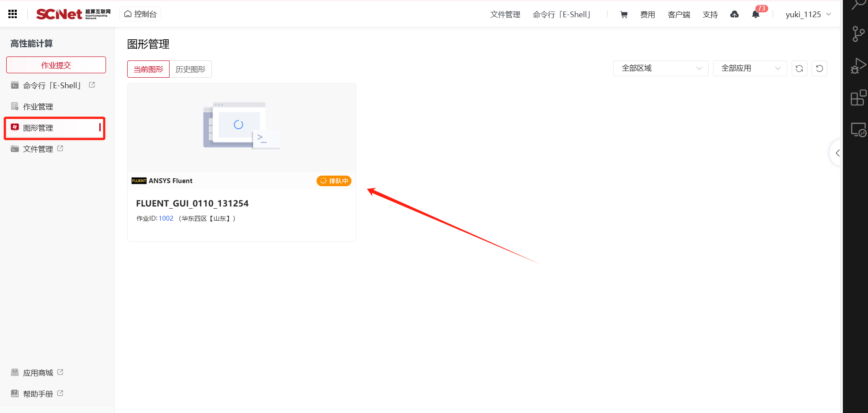Expand the 全部应用 application dropdown
868x413 pixels.
750,68
